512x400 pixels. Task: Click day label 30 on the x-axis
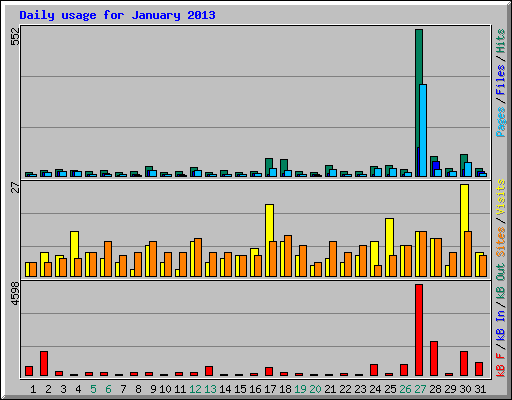(465, 389)
